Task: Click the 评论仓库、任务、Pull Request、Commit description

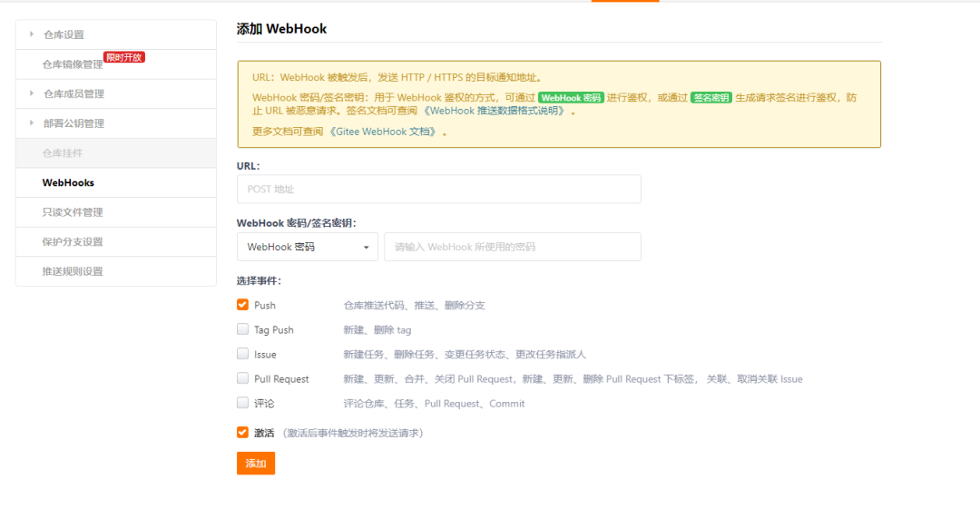Action: pyautogui.click(x=434, y=404)
